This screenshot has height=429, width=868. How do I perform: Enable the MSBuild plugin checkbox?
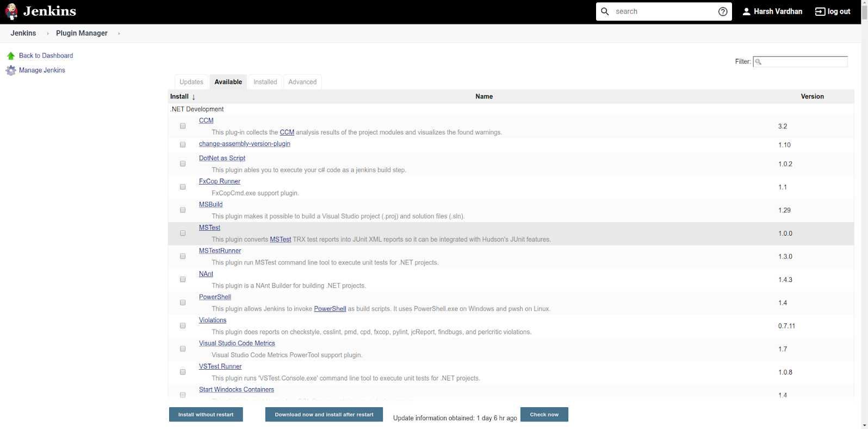click(x=183, y=210)
